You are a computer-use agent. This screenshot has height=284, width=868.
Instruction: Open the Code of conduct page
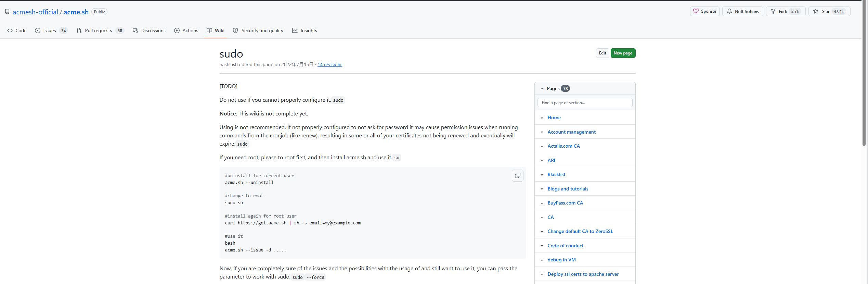(x=565, y=246)
